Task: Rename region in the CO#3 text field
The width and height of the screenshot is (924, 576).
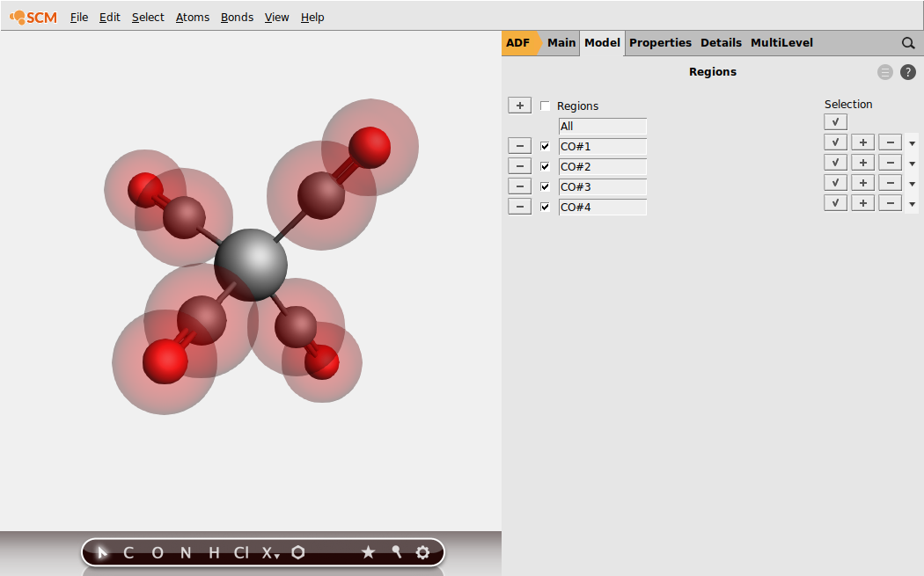Action: 603,186
